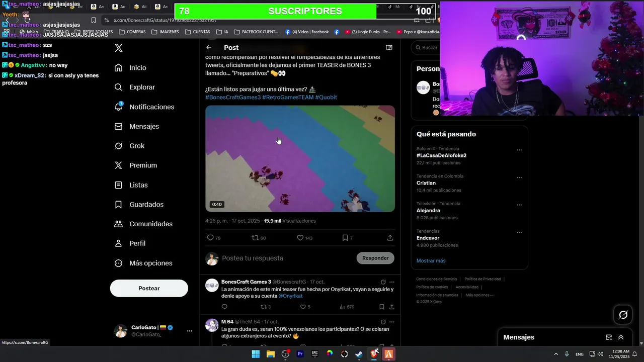Screen dimensions: 644x362
Task: View analytics showing 679 views
Action: pos(347,307)
